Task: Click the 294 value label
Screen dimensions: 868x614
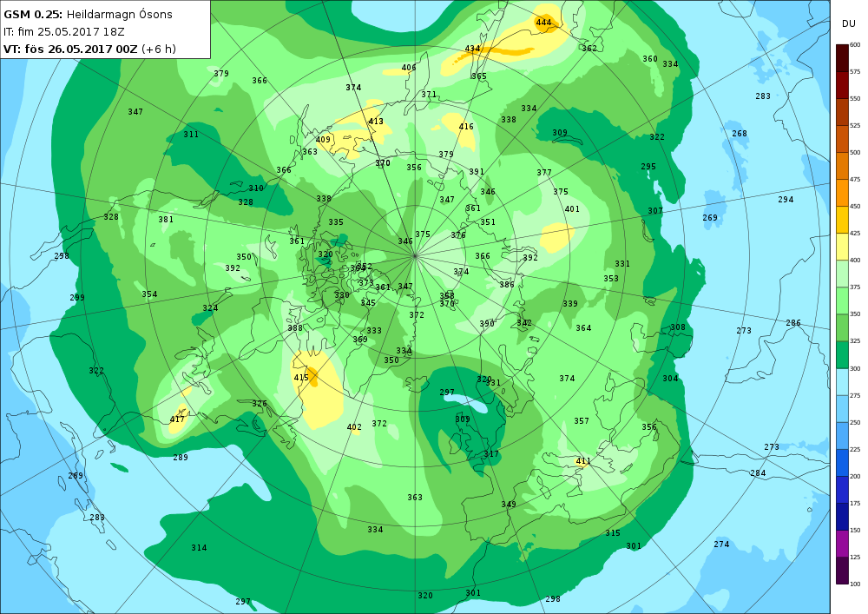Action: coord(786,200)
